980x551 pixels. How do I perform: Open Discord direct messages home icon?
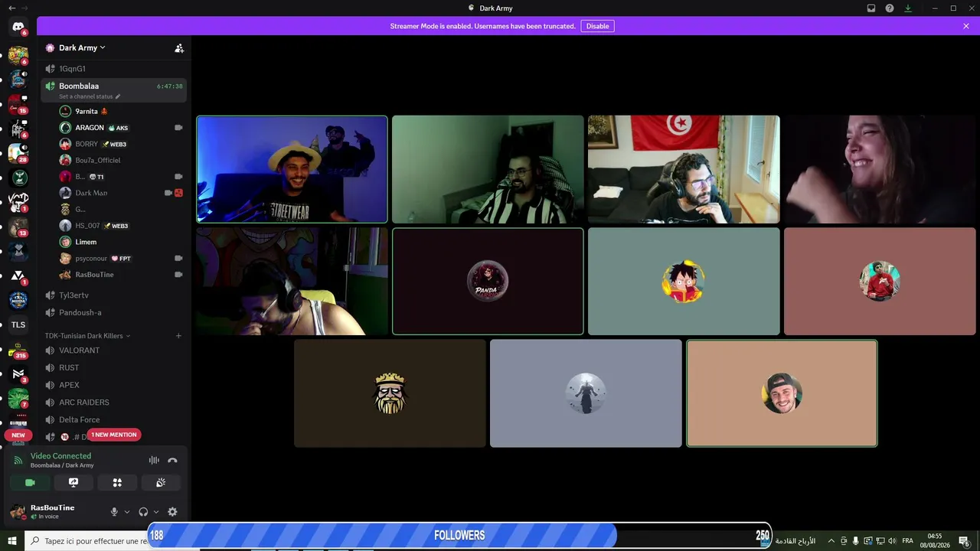coord(18,27)
